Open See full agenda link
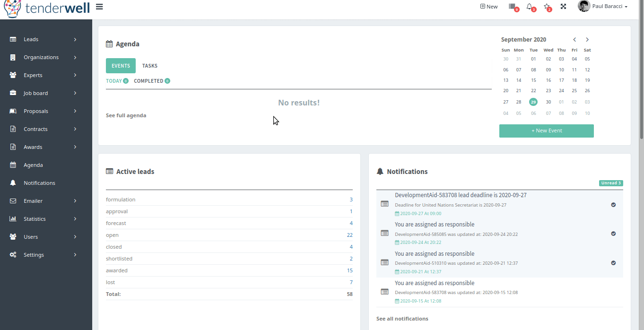The image size is (644, 330). point(126,115)
